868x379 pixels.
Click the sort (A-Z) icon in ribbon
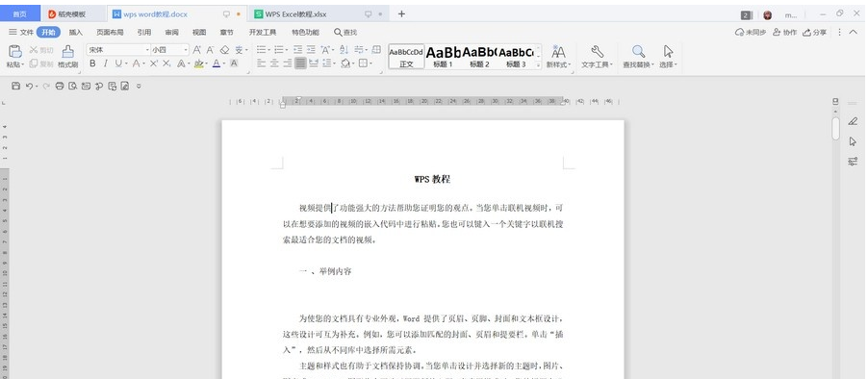click(x=344, y=50)
